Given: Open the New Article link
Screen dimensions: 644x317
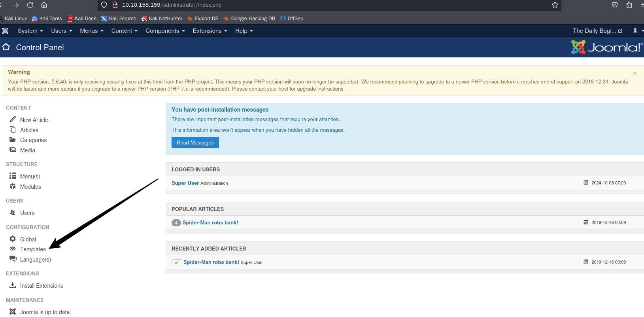Looking at the screenshot, I should 34,120.
